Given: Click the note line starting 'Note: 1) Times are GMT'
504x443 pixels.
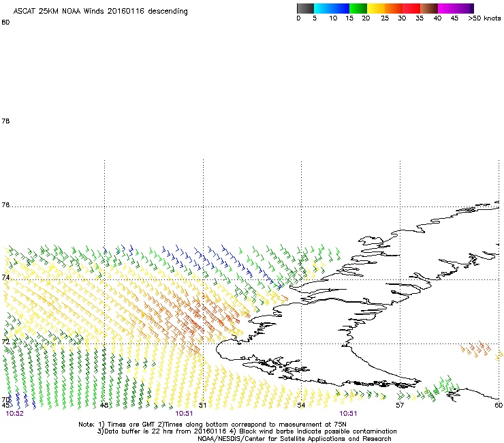Looking at the screenshot, I should tap(212, 425).
